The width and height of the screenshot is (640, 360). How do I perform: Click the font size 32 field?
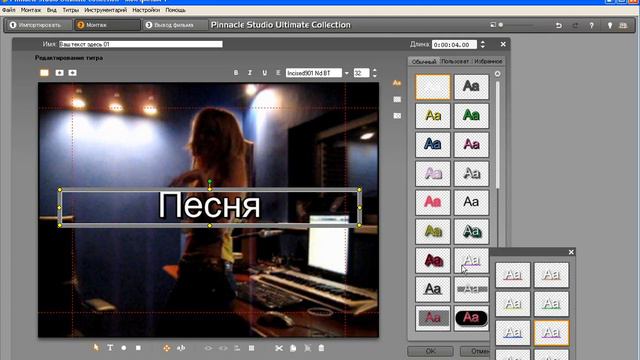[x=361, y=73]
